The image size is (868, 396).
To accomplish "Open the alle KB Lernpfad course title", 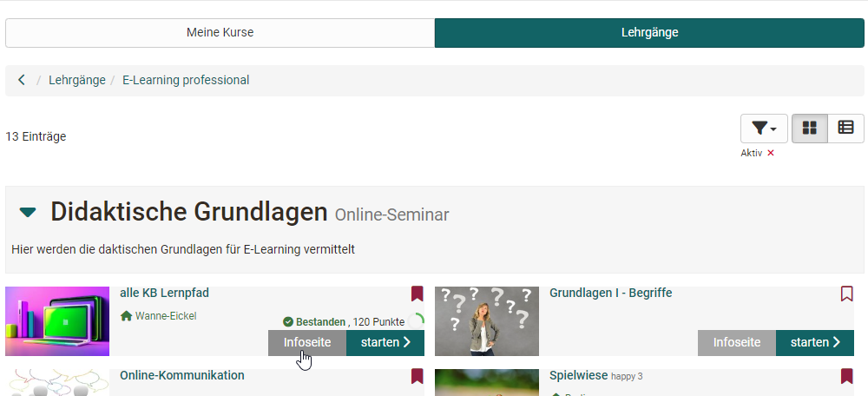I will (164, 293).
